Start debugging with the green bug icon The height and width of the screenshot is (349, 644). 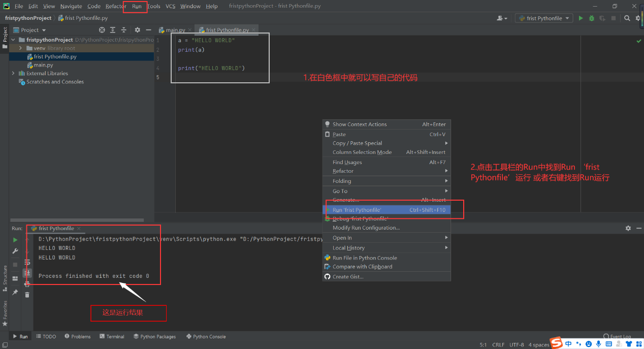pos(592,18)
